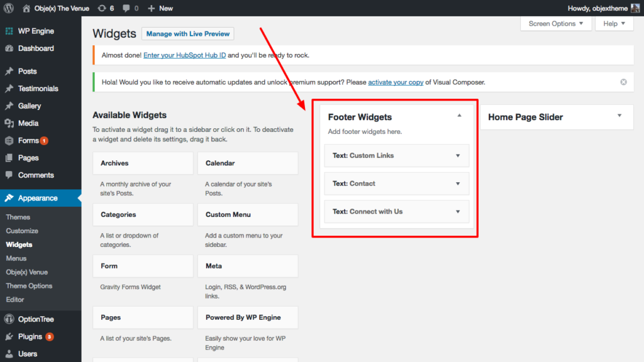Image resolution: width=644 pixels, height=362 pixels.
Task: Open the Menus submenu item
Action: (x=16, y=258)
